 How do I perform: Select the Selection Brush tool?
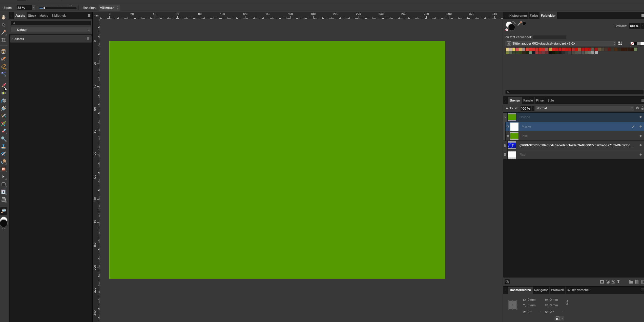4,59
